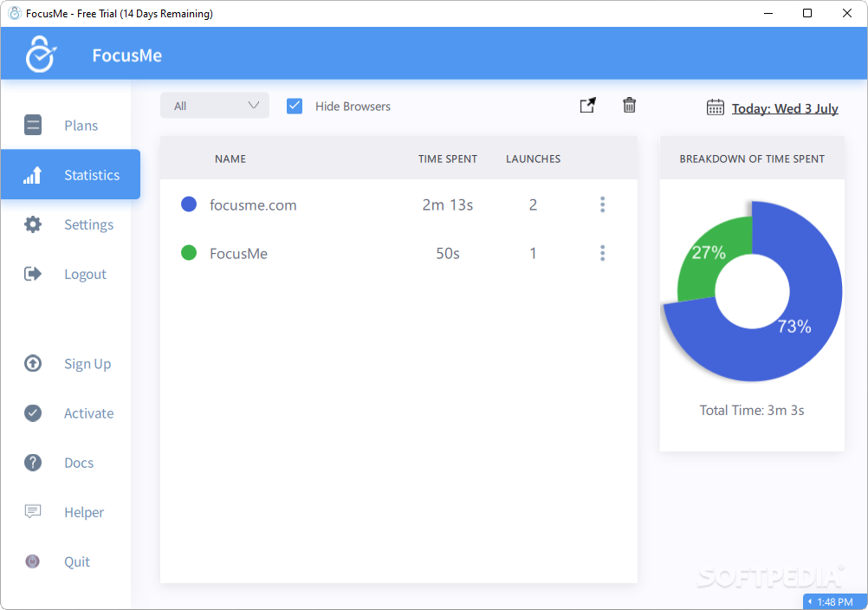Click the FocusMe title in blue header
The height and width of the screenshot is (610, 868).
coord(126,55)
